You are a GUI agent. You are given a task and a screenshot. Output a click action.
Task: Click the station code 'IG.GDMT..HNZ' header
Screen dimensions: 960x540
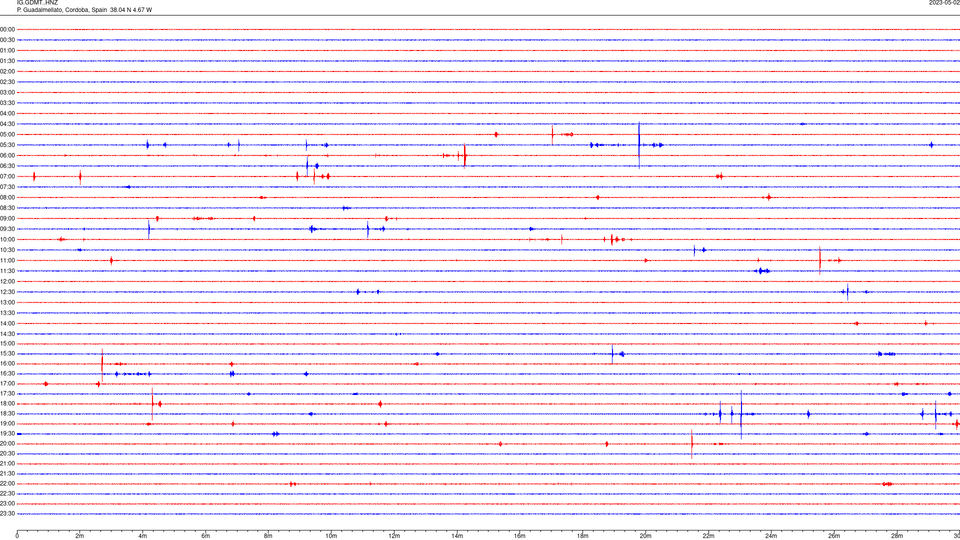[37, 2]
